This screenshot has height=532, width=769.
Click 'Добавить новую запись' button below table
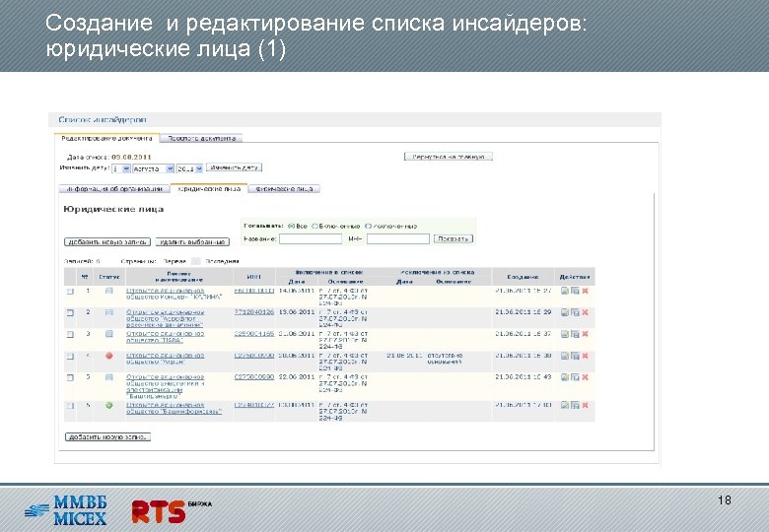tap(107, 437)
